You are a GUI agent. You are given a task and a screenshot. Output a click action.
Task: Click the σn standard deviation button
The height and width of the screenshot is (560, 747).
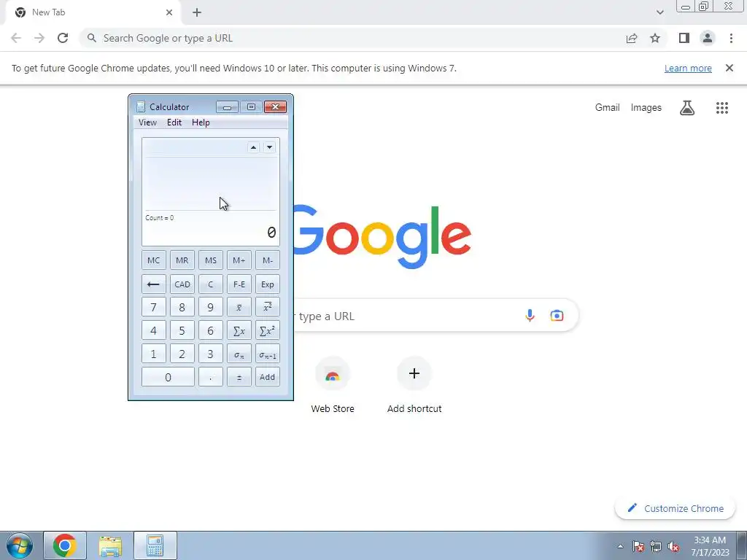pyautogui.click(x=239, y=354)
